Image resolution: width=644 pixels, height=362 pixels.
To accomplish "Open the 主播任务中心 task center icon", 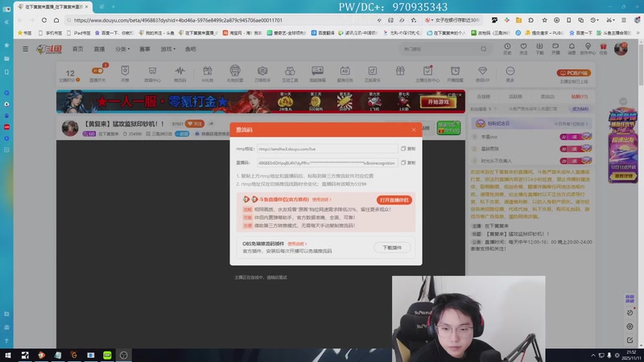I will [x=427, y=73].
